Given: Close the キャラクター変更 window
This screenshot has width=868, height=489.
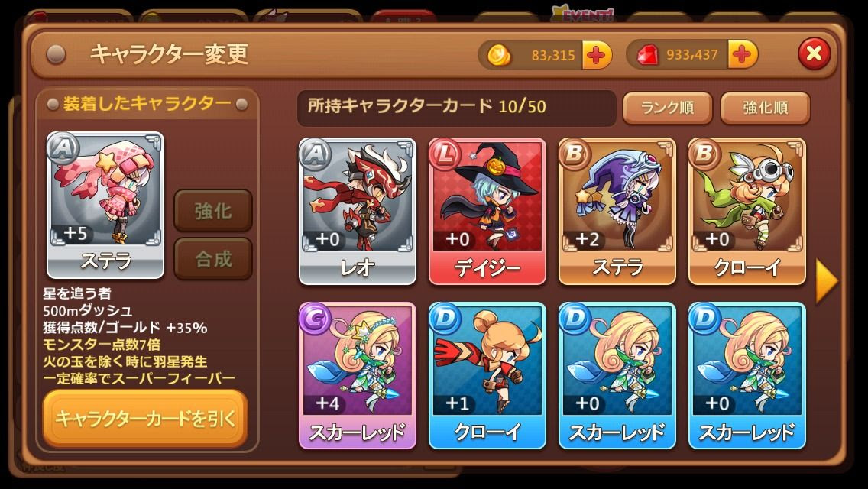Looking at the screenshot, I should click(x=814, y=53).
